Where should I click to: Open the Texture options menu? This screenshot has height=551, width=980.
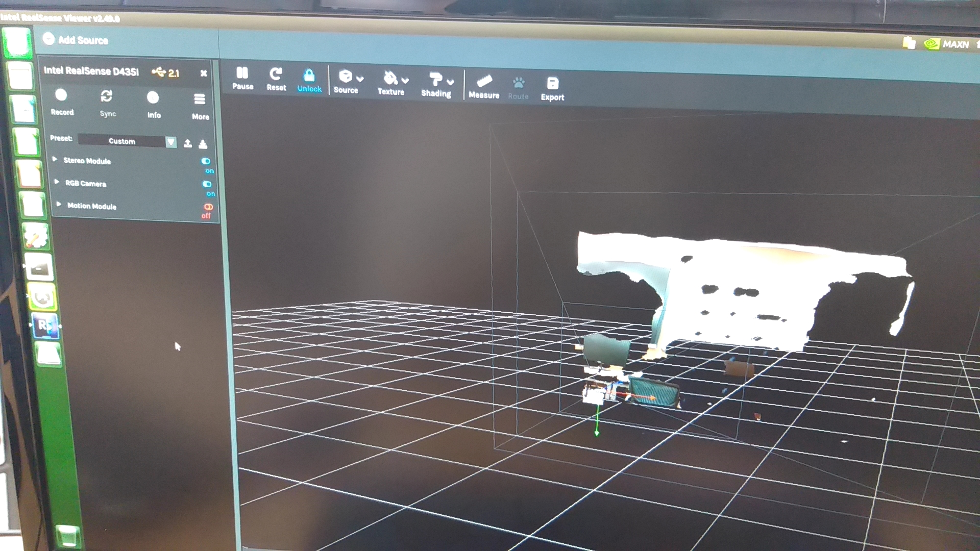[x=395, y=83]
